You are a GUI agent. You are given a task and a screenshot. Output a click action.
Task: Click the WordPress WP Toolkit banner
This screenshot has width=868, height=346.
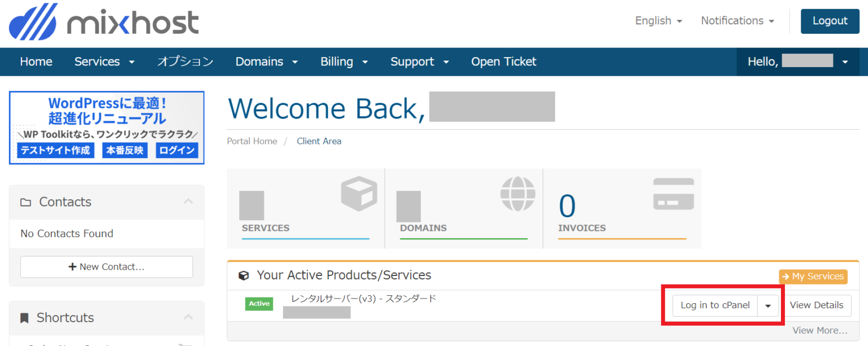click(x=107, y=128)
